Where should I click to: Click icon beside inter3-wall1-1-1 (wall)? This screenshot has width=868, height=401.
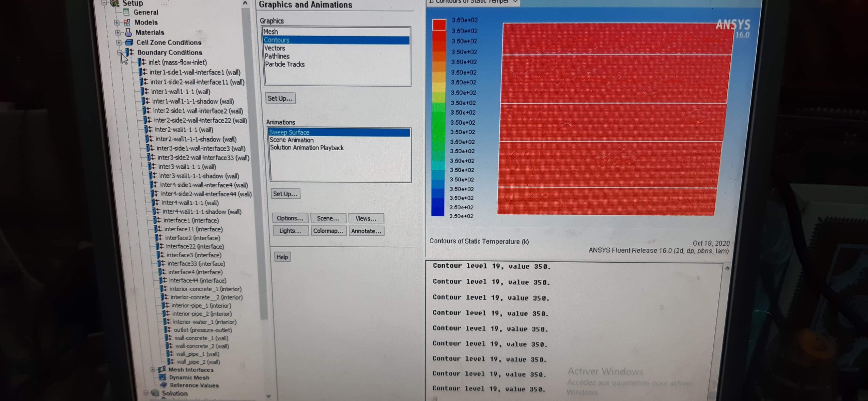tap(152, 167)
